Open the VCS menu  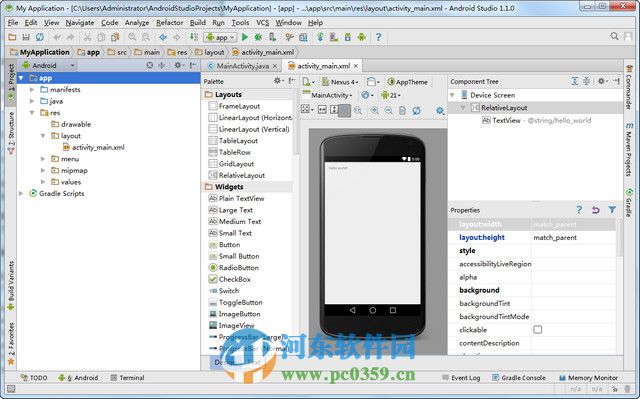(263, 23)
